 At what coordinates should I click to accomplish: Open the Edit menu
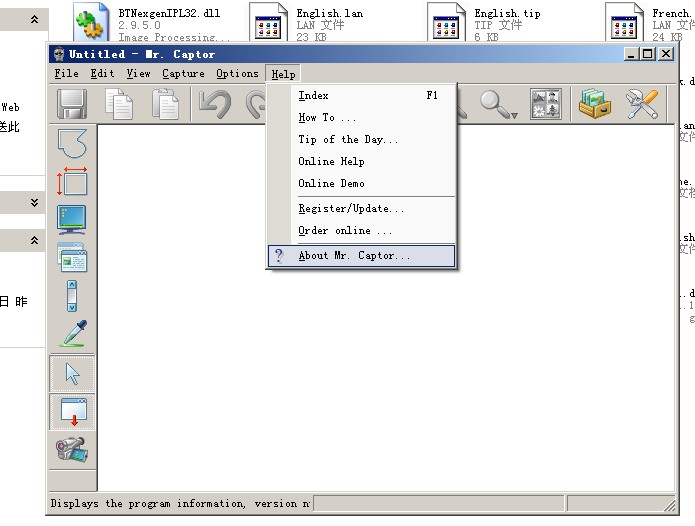click(x=102, y=74)
